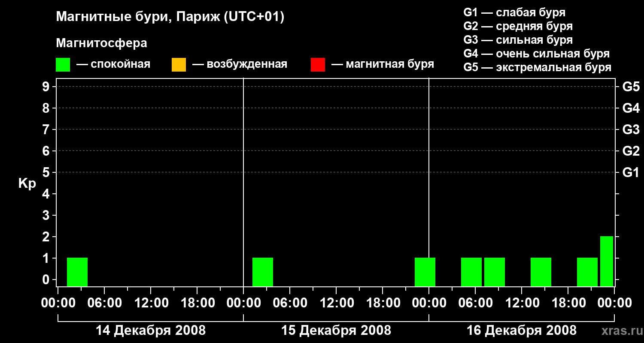
Task: Select the 'G4 — очень сильная буря' legend line
Action: [537, 54]
